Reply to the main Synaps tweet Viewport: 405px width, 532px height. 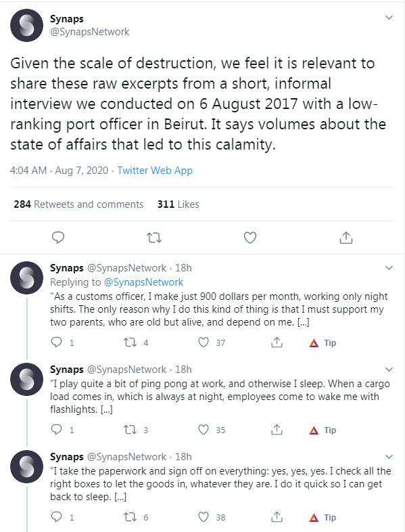click(58, 238)
